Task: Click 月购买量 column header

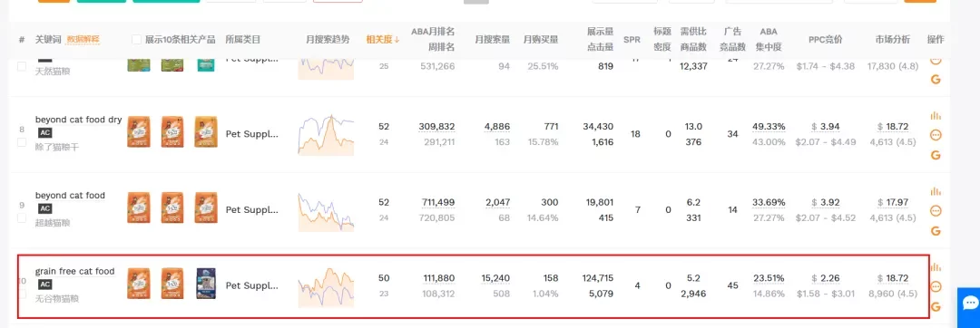Action: point(541,39)
